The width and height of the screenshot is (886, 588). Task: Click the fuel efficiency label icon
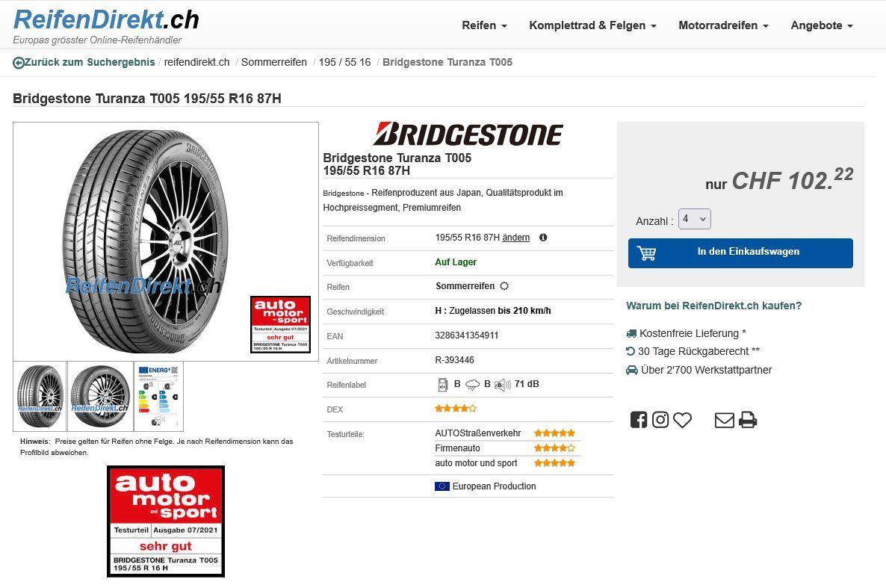443,385
